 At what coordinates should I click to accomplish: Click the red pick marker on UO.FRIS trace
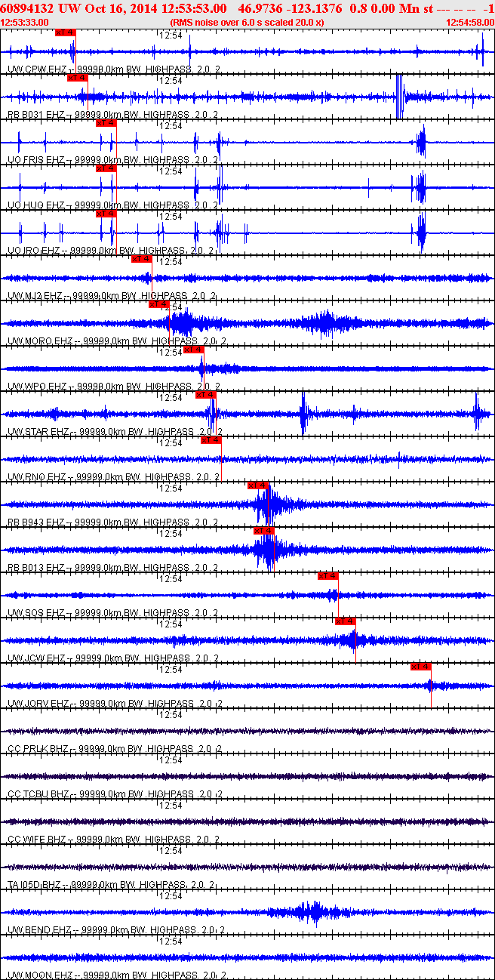[x=106, y=123]
